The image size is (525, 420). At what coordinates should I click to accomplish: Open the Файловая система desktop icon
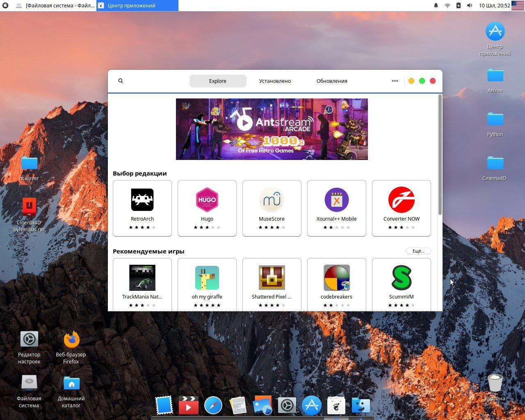coord(29,391)
